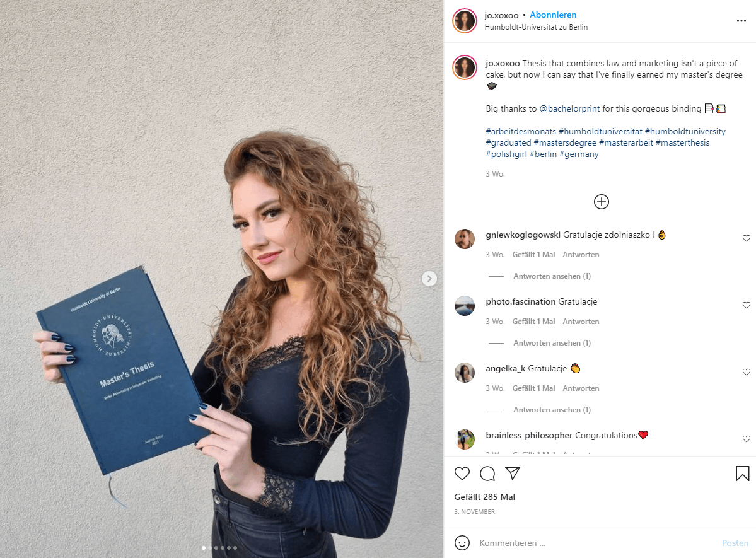The image size is (756, 558).
Task: Expand replies under angelka_k's comment
Action: pyautogui.click(x=552, y=410)
